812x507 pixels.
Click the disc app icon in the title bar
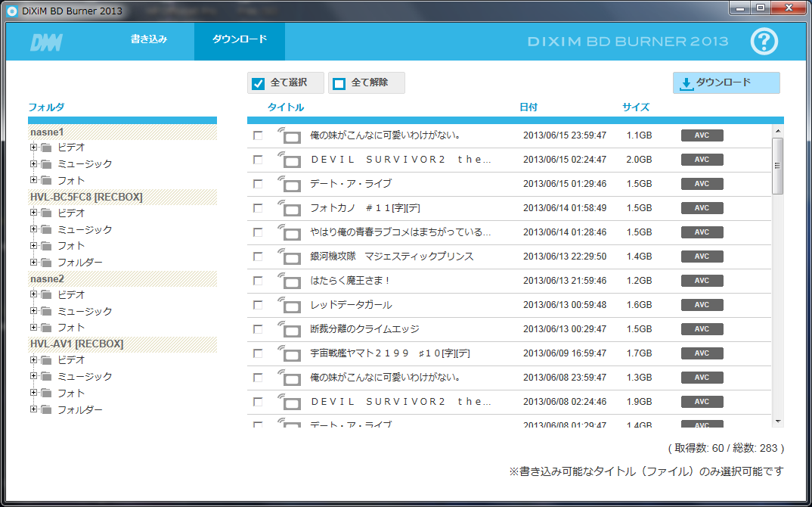coord(12,11)
